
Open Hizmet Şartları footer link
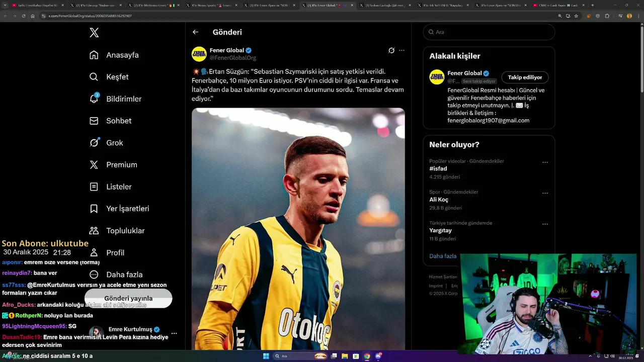(443, 277)
